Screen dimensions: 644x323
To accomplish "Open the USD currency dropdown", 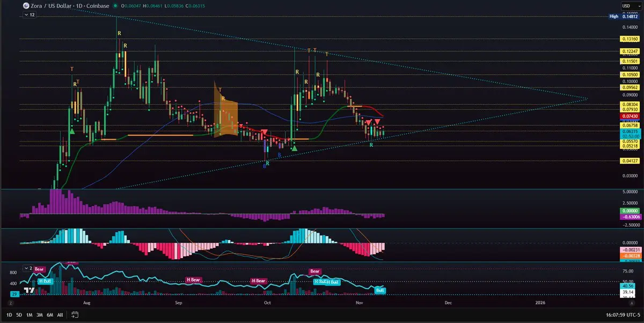I will coord(626,6).
